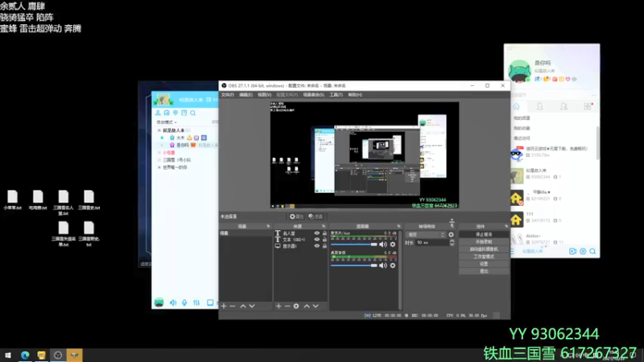Viewport: 644px width, 362px height.
Task: Mute the 麦克风/Aux audio channel
Action: point(383,245)
